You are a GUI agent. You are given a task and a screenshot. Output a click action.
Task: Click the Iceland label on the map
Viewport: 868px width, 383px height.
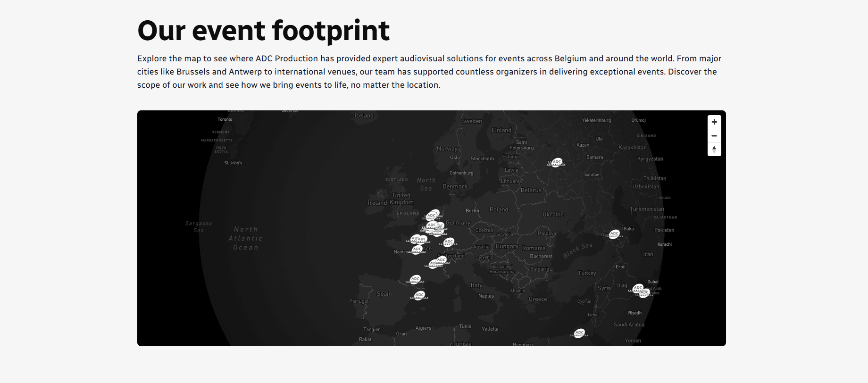click(x=364, y=116)
